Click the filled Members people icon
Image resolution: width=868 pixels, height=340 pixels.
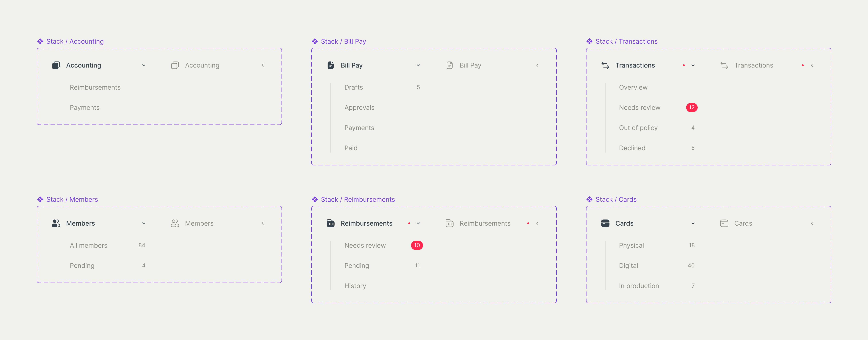(x=56, y=223)
